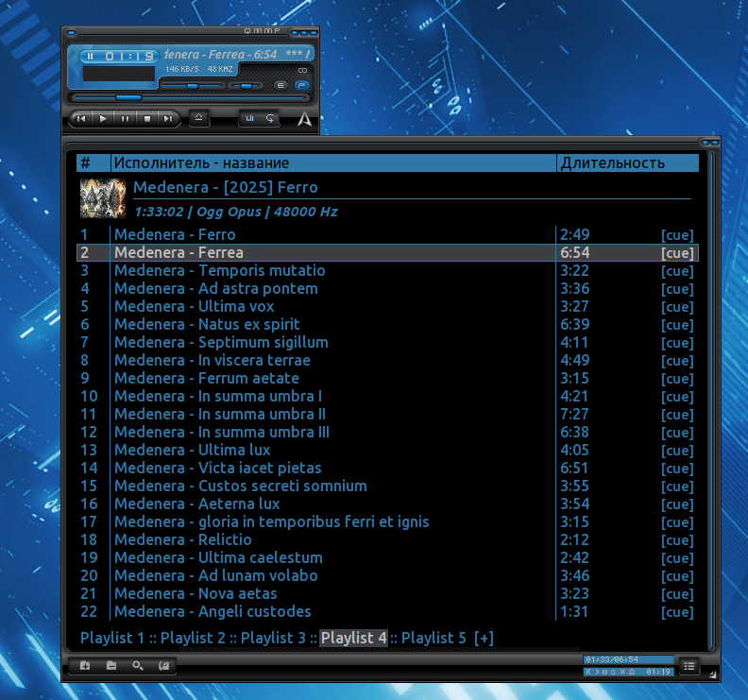The width and height of the screenshot is (748, 700).
Task: Toggle repeat mode icon
Action: pyautogui.click(x=270, y=119)
